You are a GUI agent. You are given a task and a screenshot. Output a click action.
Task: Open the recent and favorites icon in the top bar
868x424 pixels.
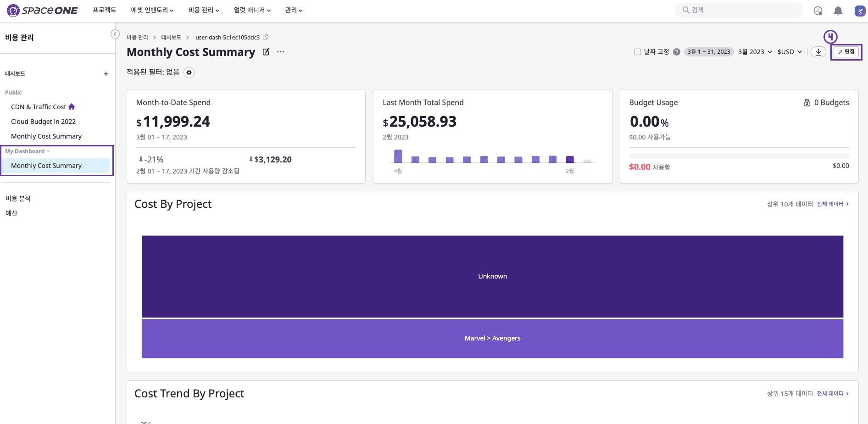tap(818, 11)
